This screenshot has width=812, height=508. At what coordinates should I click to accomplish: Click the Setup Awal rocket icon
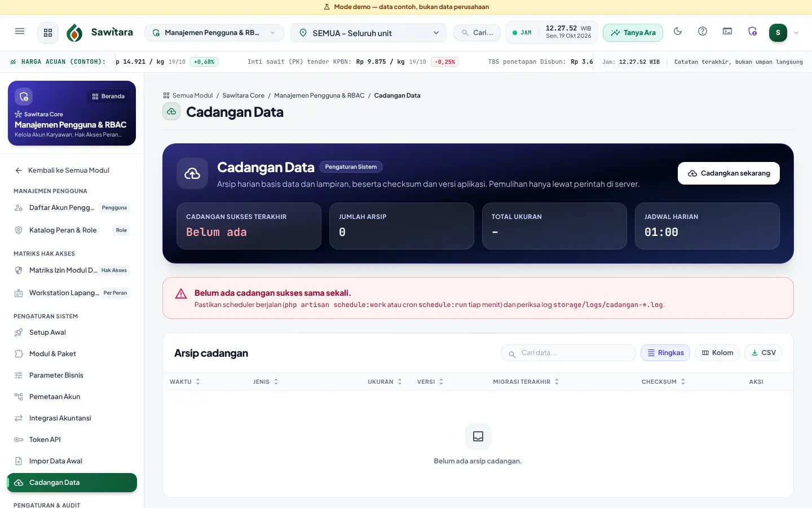point(19,332)
